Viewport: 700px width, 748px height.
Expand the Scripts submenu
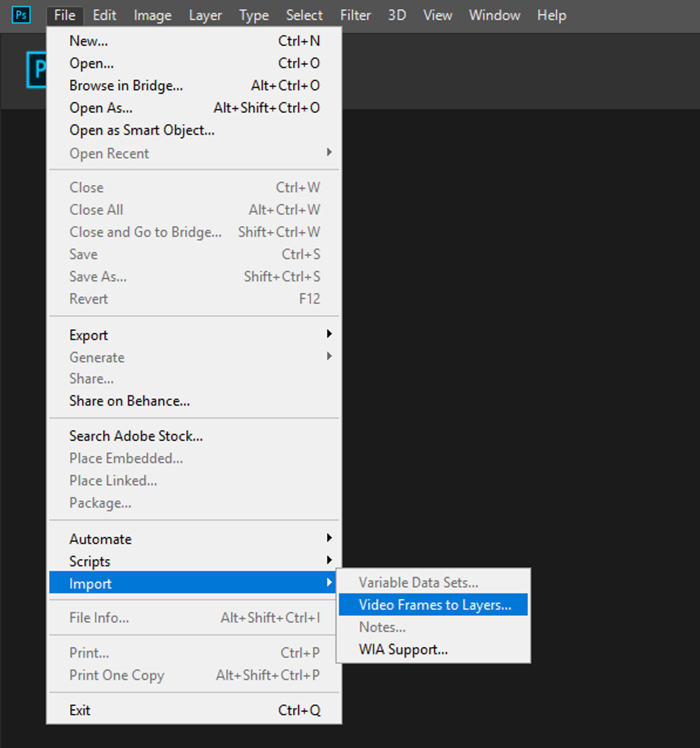[90, 561]
